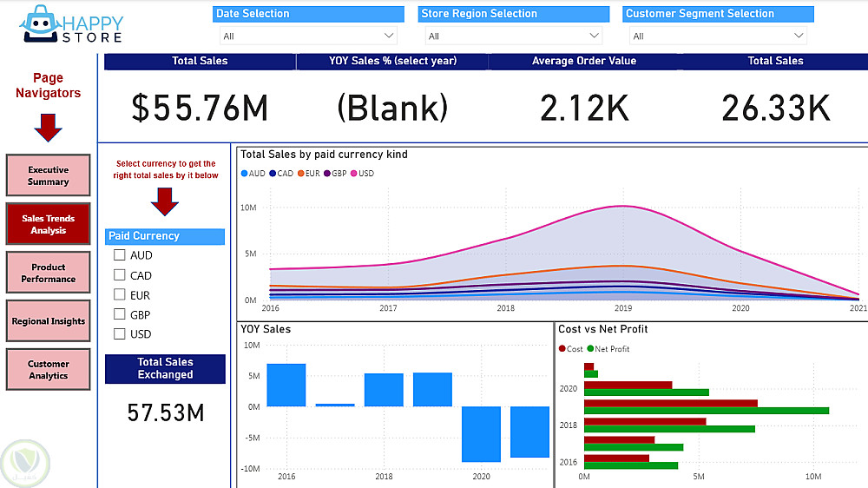Switch to the Customer Analytics page
This screenshot has width=868, height=488.
pyautogui.click(x=48, y=369)
